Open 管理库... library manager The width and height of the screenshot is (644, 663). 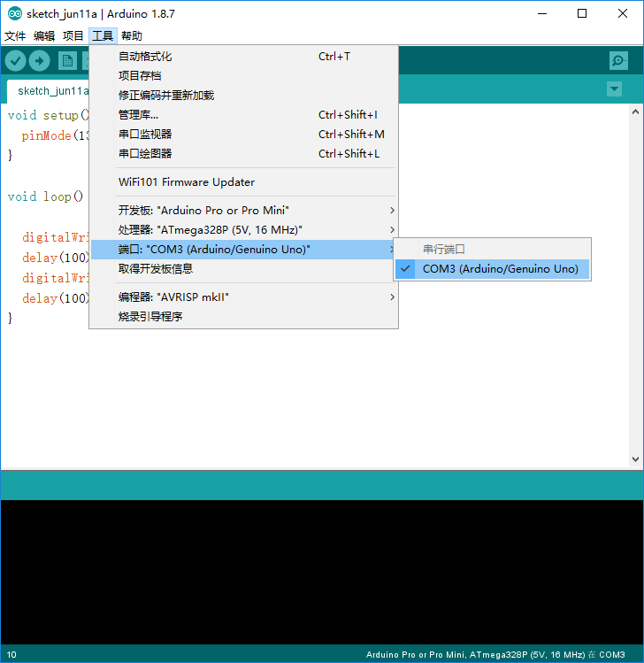[x=245, y=115]
